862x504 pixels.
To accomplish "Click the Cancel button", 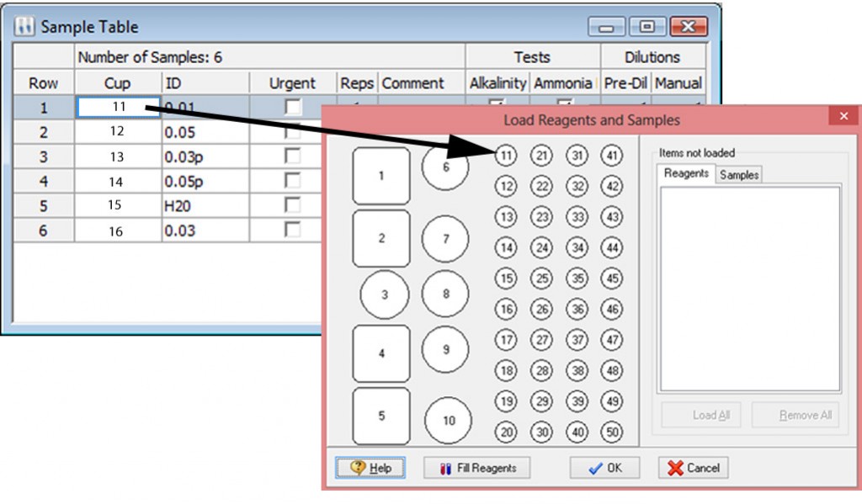I will [x=693, y=468].
